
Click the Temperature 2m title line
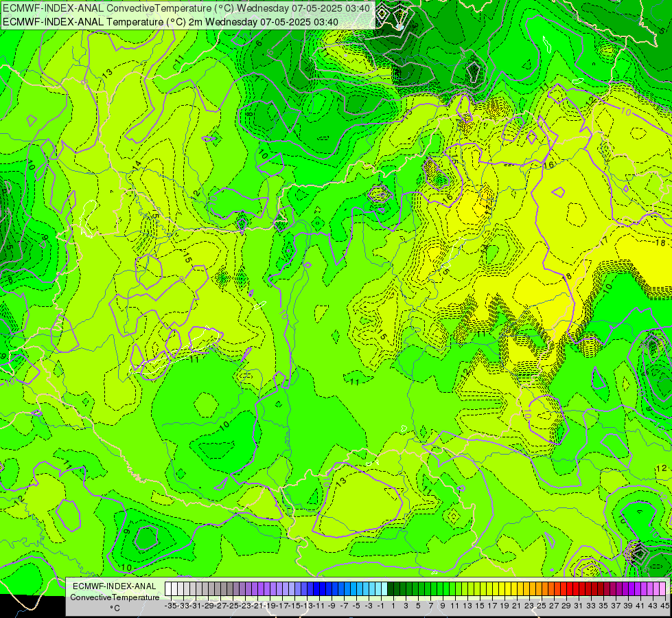(170, 22)
